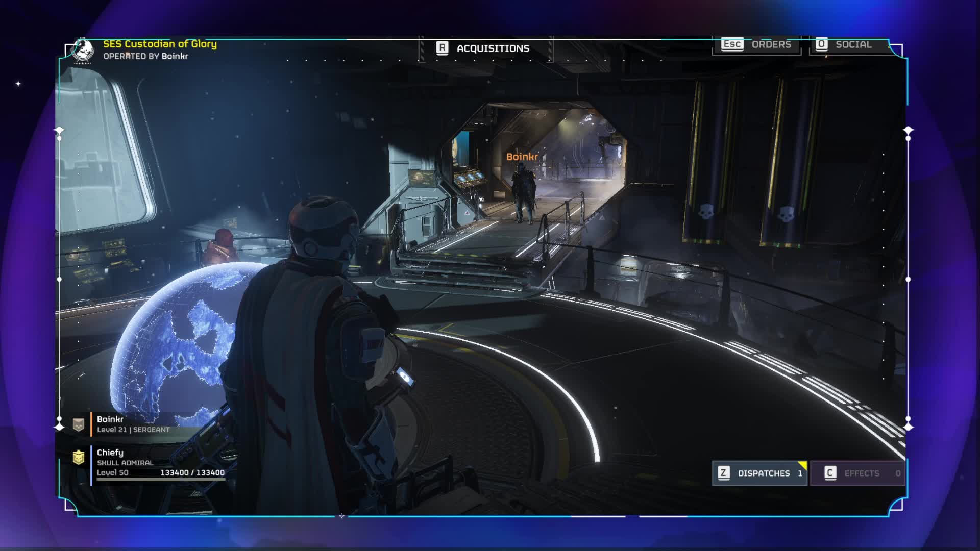Open the Dispatches panel
Viewport: 980px width, 551px height.
click(x=764, y=473)
